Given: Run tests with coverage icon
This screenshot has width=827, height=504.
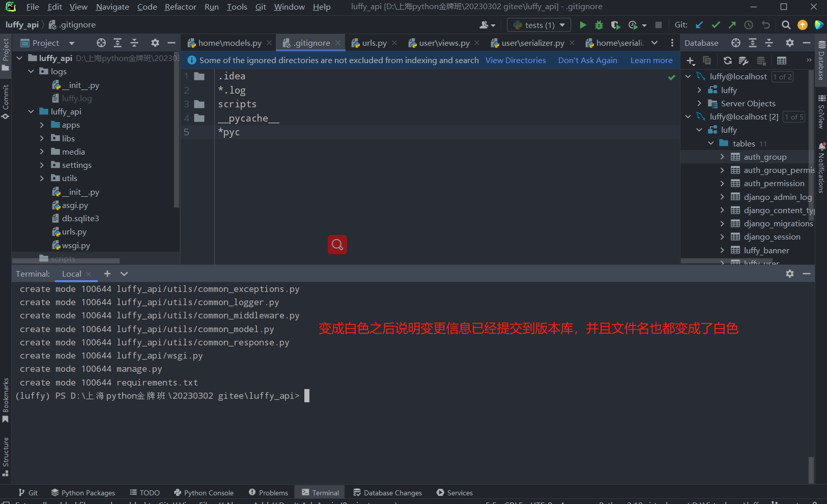Looking at the screenshot, I should pyautogui.click(x=615, y=25).
